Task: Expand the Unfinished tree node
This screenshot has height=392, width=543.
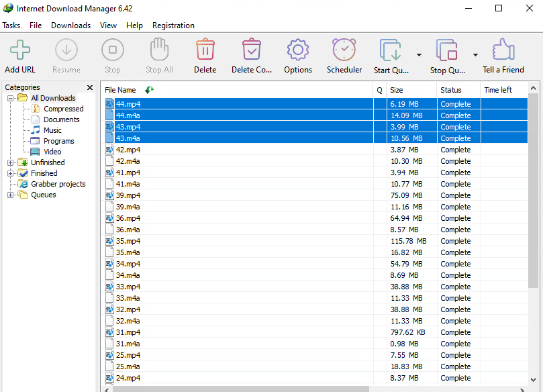Action: click(10, 162)
